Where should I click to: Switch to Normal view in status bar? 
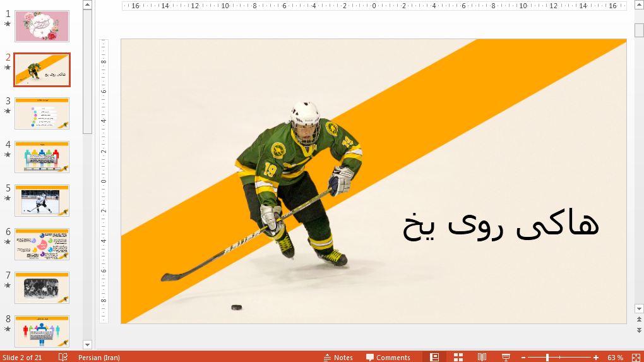[x=434, y=357]
